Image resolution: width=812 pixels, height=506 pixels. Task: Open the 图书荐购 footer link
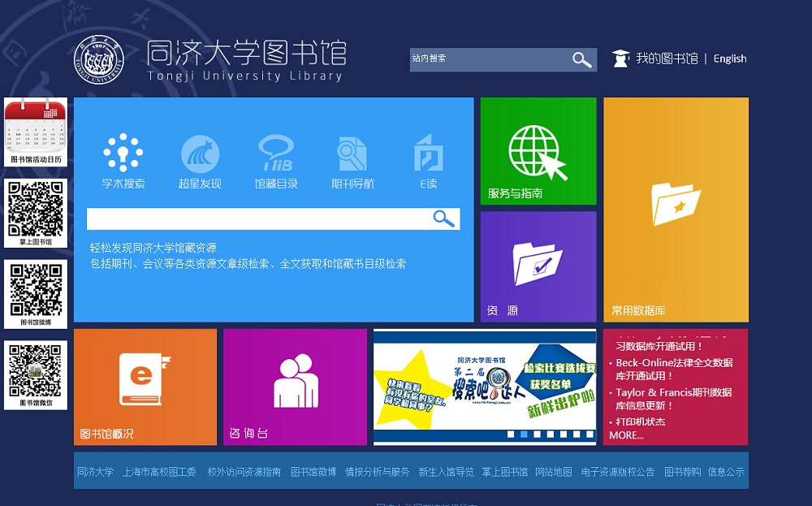(x=683, y=472)
